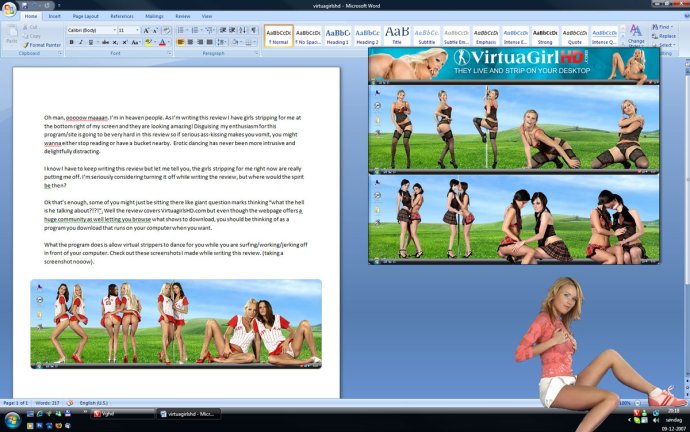
Task: Toggle Bold formatting
Action: pyautogui.click(x=71, y=42)
